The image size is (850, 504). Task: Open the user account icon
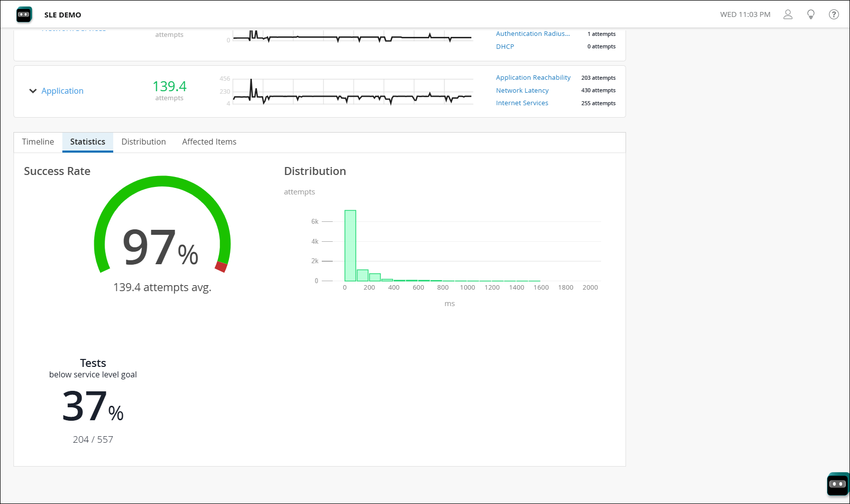coord(788,14)
